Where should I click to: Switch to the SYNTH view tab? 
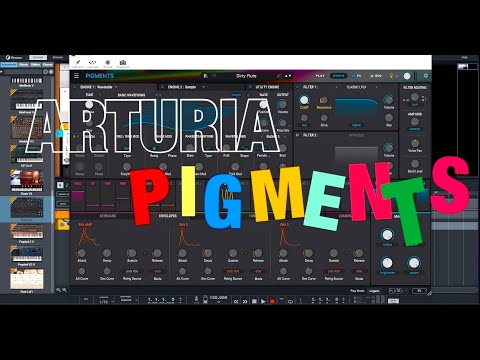tap(338, 76)
